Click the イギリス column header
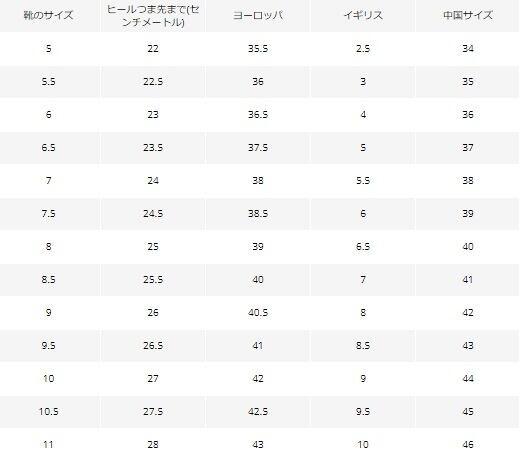 (363, 15)
